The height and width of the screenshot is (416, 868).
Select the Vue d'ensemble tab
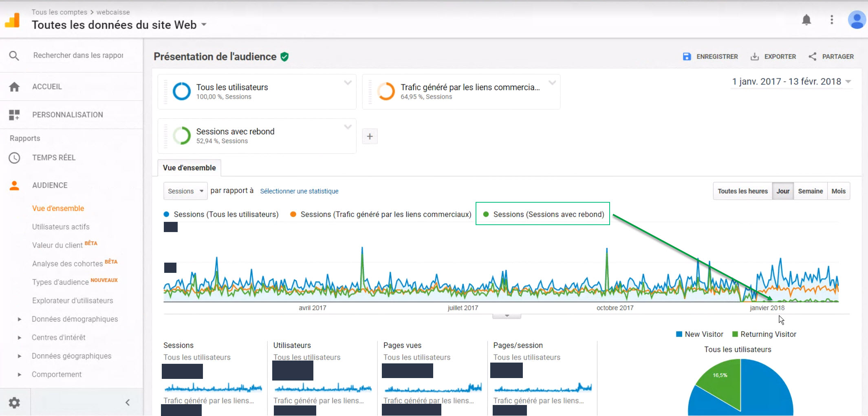pos(189,168)
